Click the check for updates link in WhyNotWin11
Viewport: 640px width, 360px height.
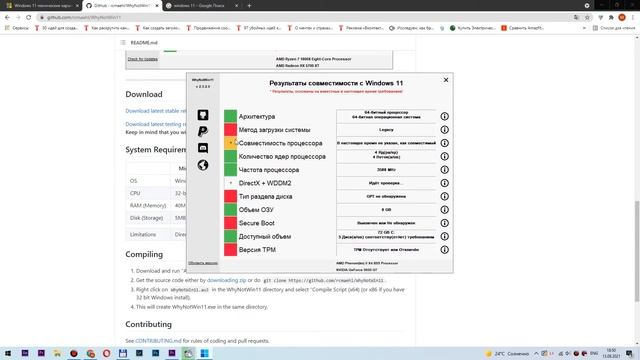pyautogui.click(x=203, y=263)
